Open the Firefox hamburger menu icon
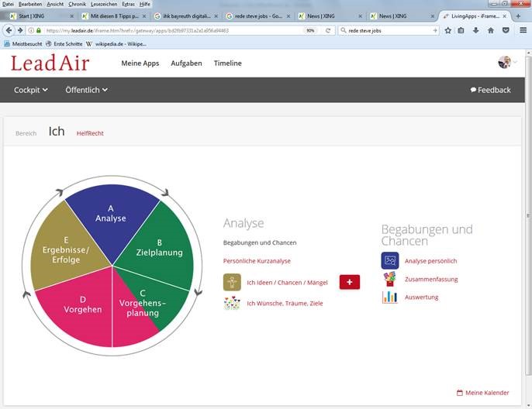This screenshot has height=409, width=532. (523, 30)
